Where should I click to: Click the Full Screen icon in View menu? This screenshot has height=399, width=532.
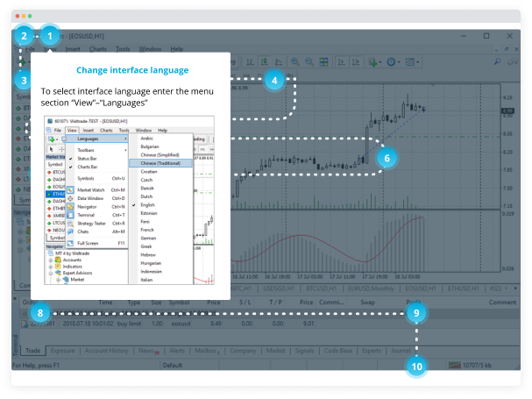point(70,243)
